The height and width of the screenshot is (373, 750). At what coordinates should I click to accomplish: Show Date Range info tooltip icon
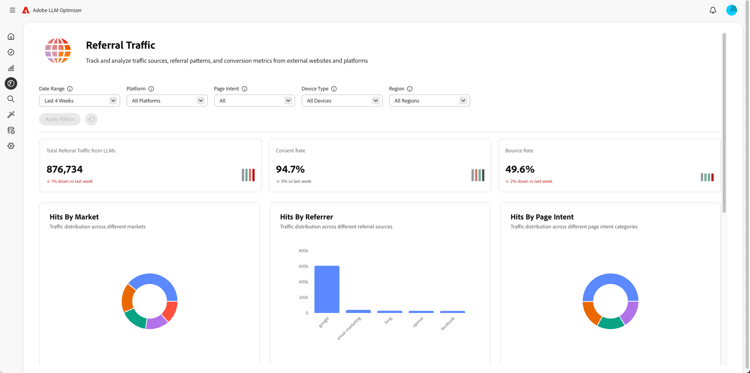pos(70,89)
